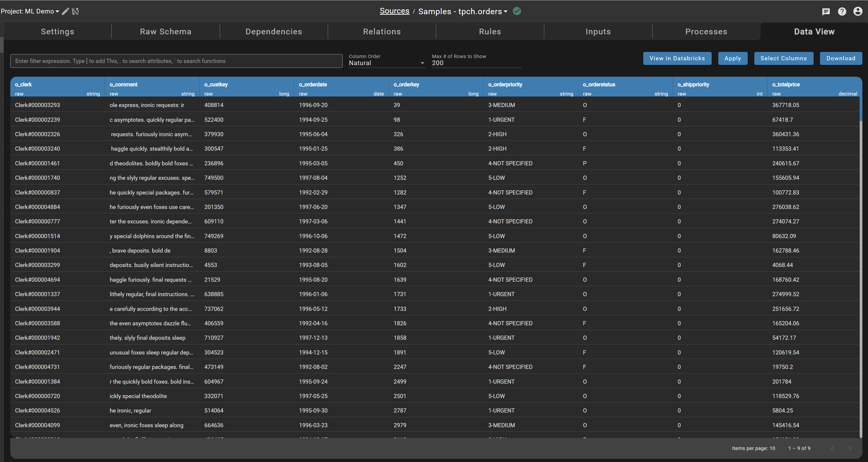Click the edit project name pencil icon
This screenshot has width=868, height=462.
[x=65, y=11]
